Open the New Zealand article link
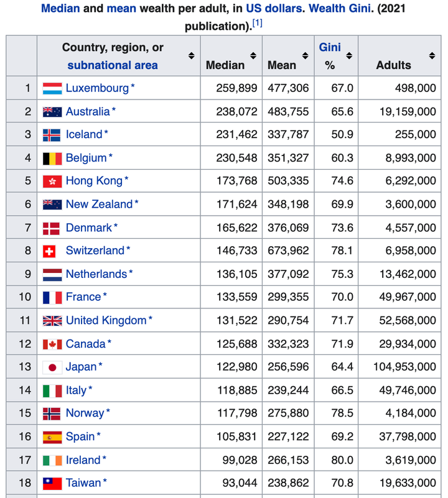The width and height of the screenshot is (448, 498). (x=99, y=204)
